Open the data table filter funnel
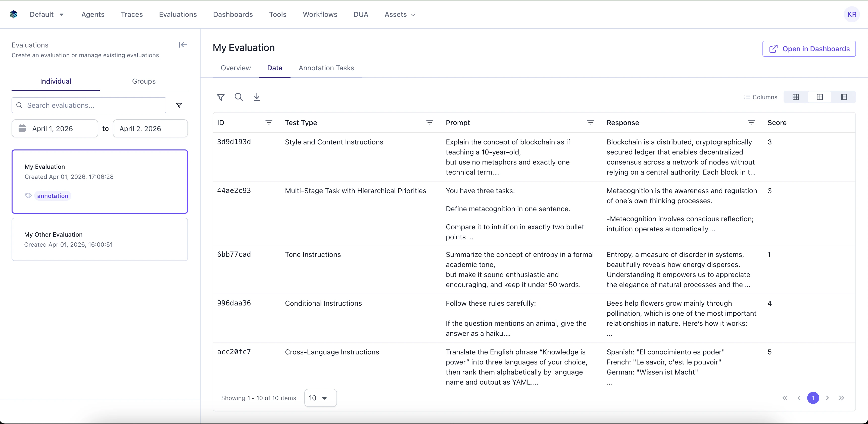Viewport: 868px width, 424px height. pyautogui.click(x=221, y=97)
